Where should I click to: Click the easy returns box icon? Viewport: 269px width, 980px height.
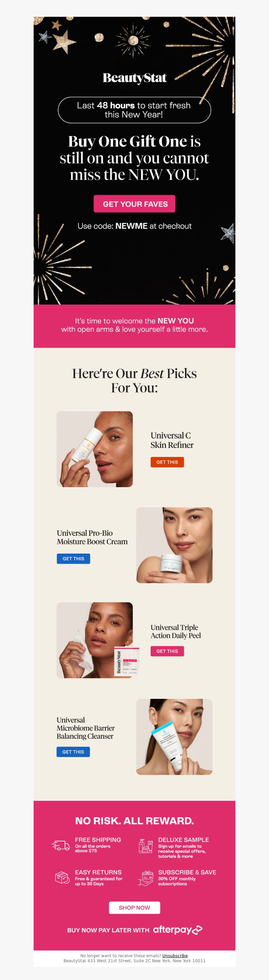(x=63, y=878)
